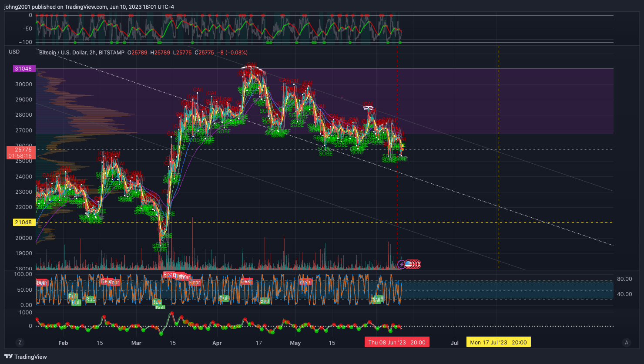Click the close value C25775
Image resolution: width=644 pixels, height=364 pixels.
pyautogui.click(x=204, y=53)
